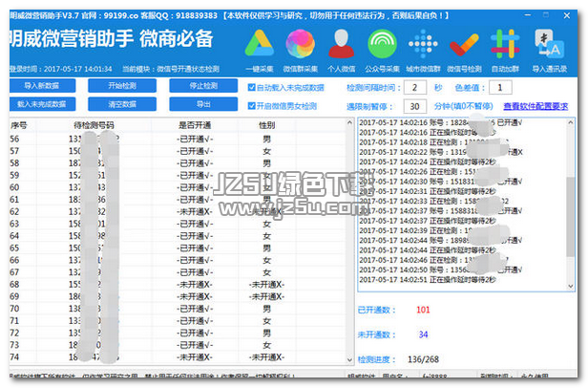
Task: Click the 未开通X gender cell in row 68
Action: click(266, 285)
